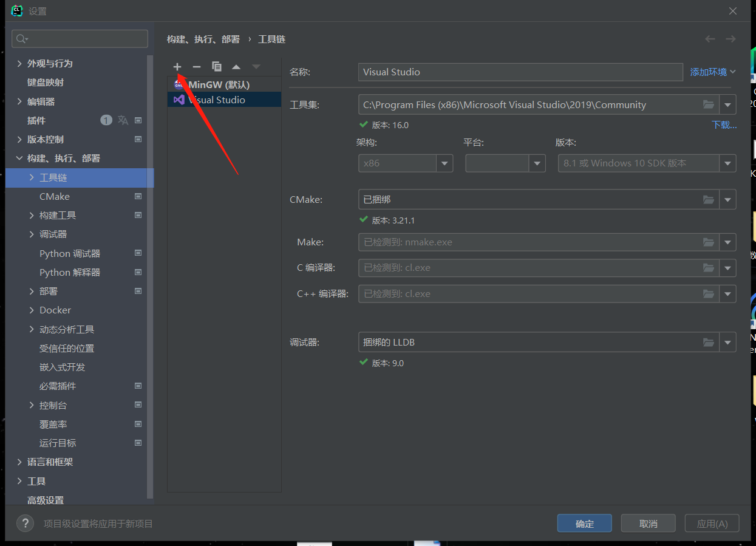Open C++ 编译器 dropdown arrow
The image size is (756, 546).
coord(728,293)
